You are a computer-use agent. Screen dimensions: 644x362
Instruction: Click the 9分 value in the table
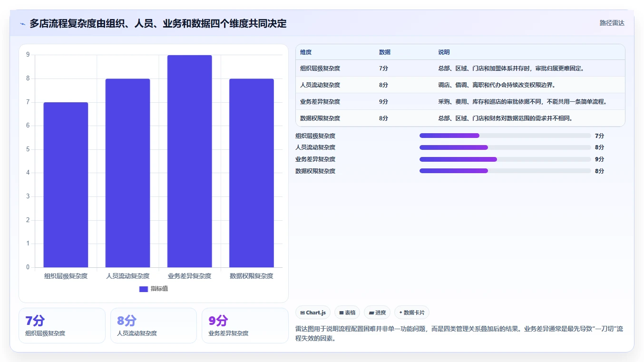383,102
